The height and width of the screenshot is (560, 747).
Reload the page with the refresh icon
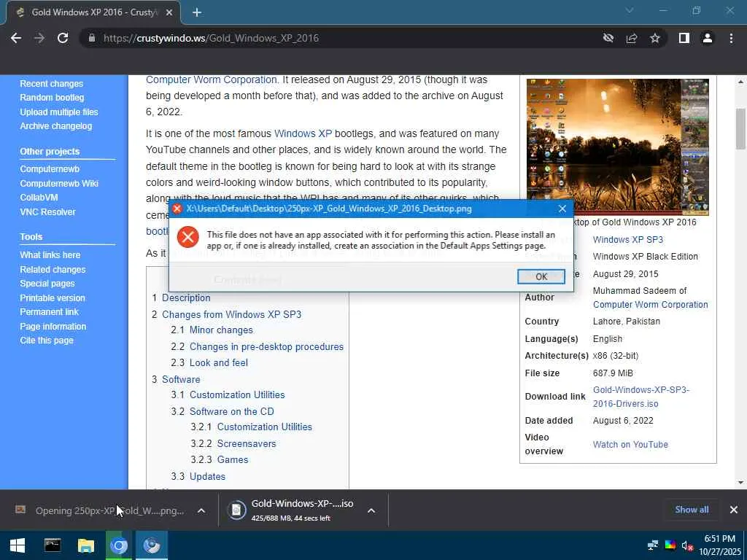[x=63, y=38]
